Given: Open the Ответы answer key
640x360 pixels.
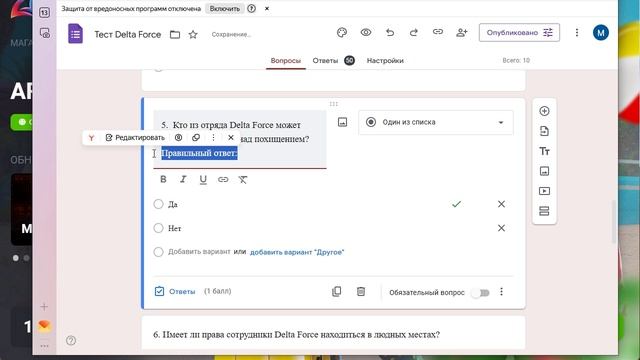Looking at the screenshot, I should [175, 291].
